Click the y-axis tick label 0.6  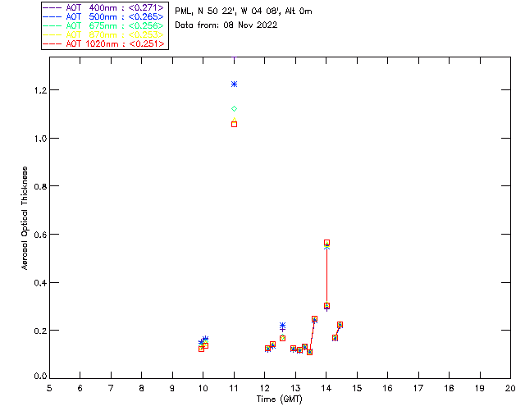(40, 235)
